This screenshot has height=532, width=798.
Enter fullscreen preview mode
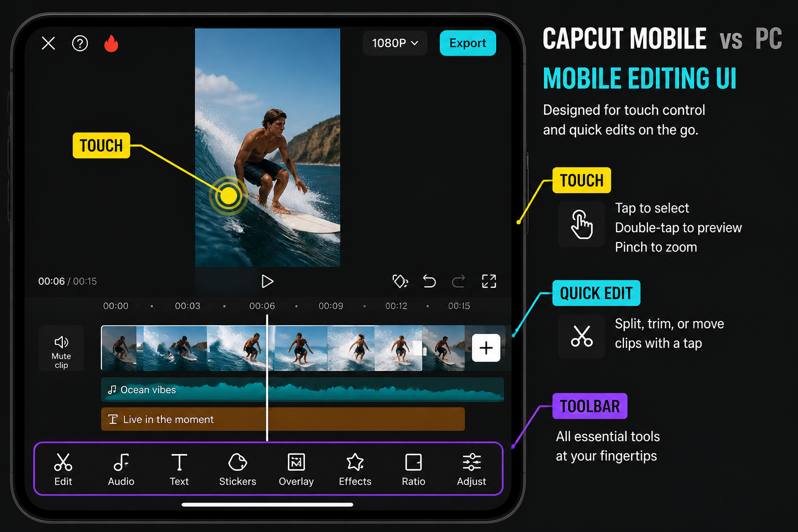tap(489, 281)
